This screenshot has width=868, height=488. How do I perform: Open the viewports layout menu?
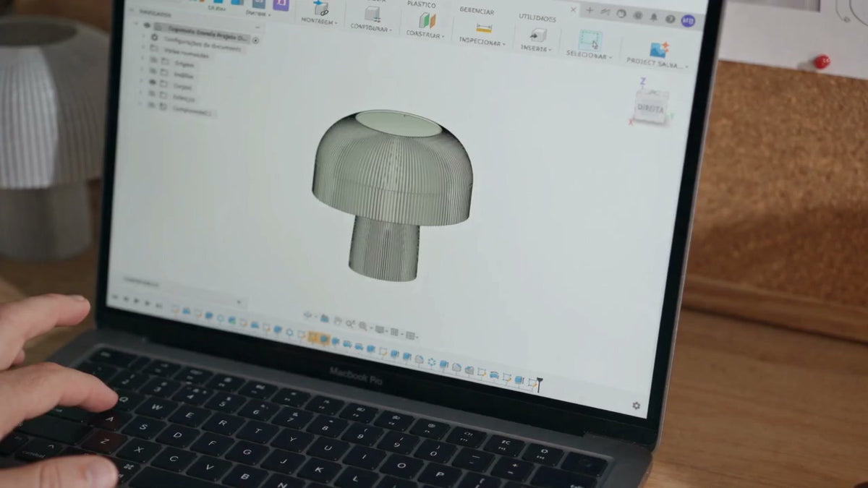click(411, 335)
